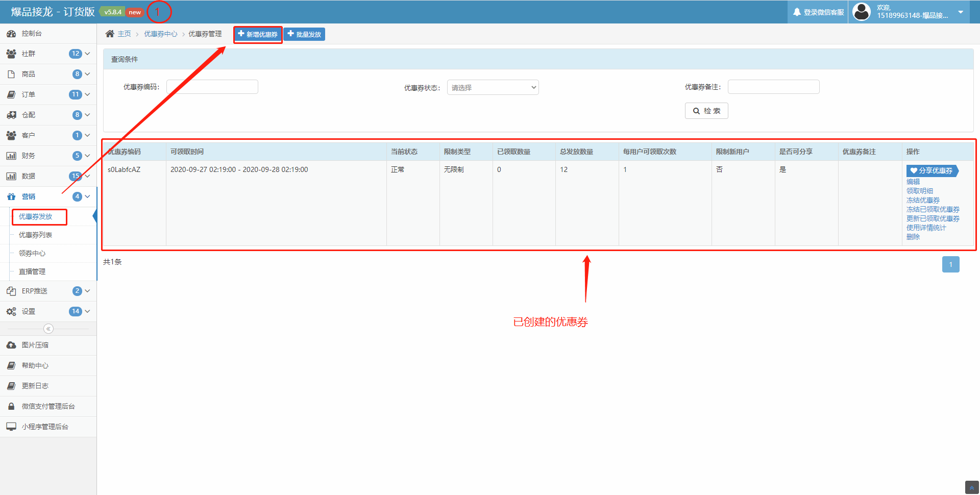980x495 pixels.
Task: Click the 使用详情统计 link
Action: [926, 228]
